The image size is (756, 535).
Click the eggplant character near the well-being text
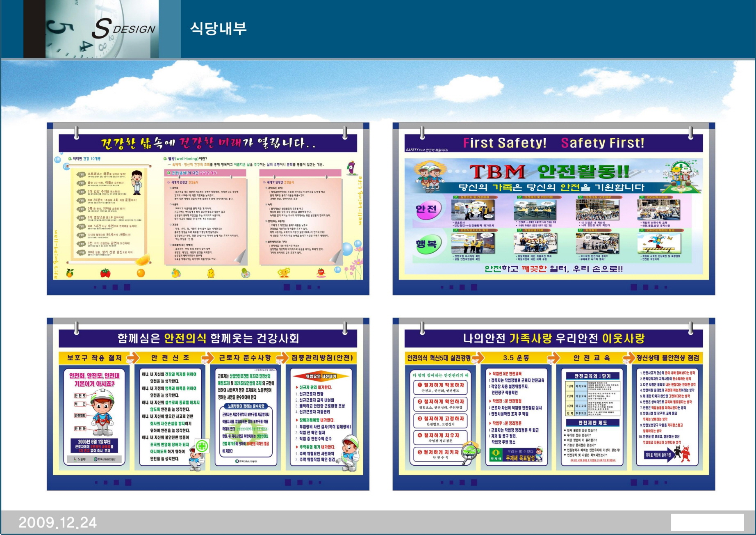coord(351,167)
